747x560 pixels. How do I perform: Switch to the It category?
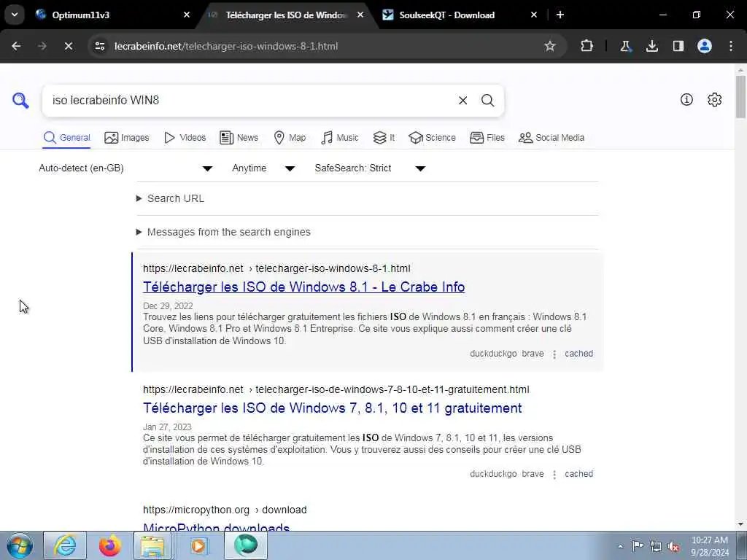pos(384,138)
